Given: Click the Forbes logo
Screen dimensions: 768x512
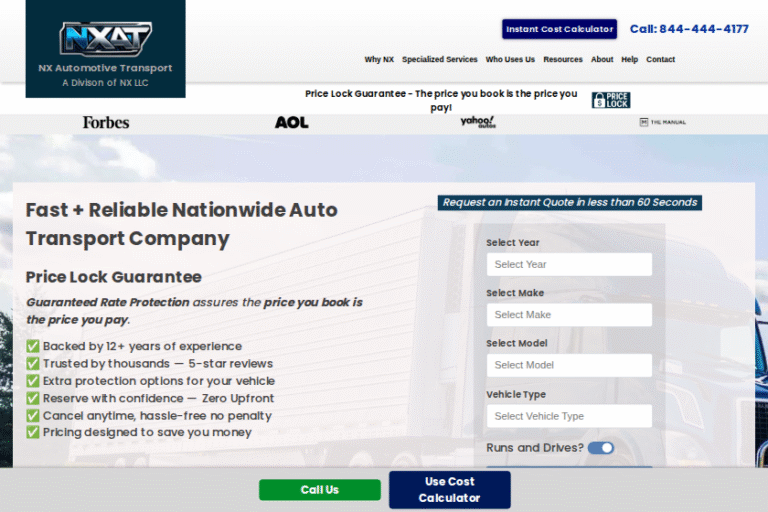Looking at the screenshot, I should 105,122.
